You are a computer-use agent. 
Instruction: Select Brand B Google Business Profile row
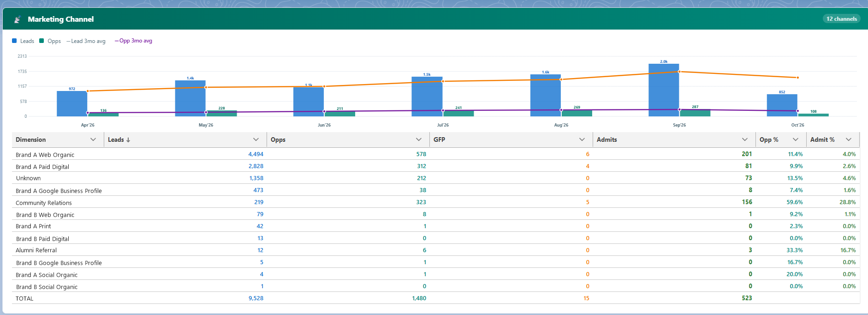click(436, 262)
